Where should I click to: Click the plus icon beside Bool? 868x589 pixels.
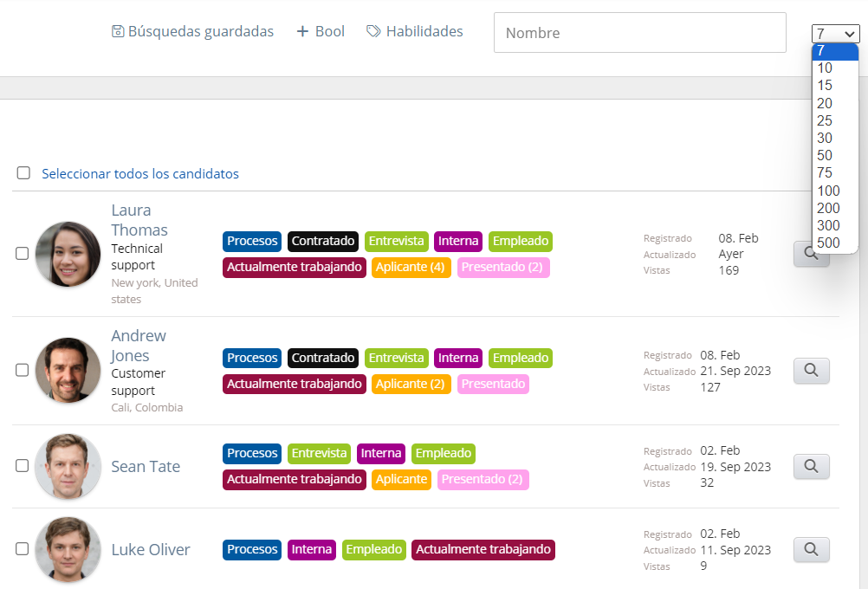click(x=302, y=32)
